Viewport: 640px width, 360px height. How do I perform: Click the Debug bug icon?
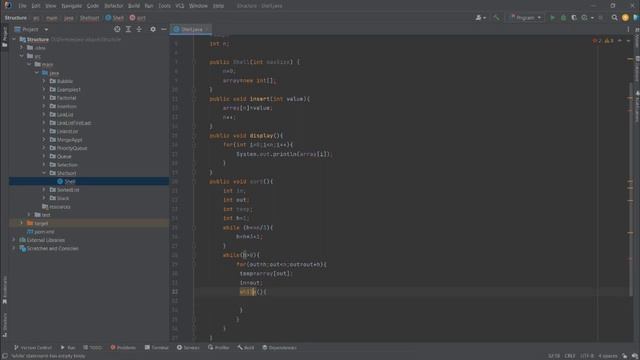(563, 18)
